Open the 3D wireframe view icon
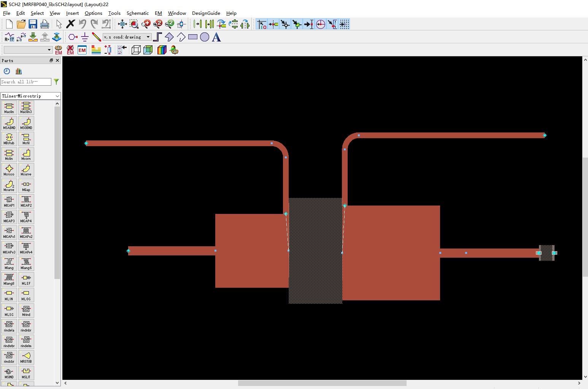The width and height of the screenshot is (588, 389). pyautogui.click(x=136, y=50)
